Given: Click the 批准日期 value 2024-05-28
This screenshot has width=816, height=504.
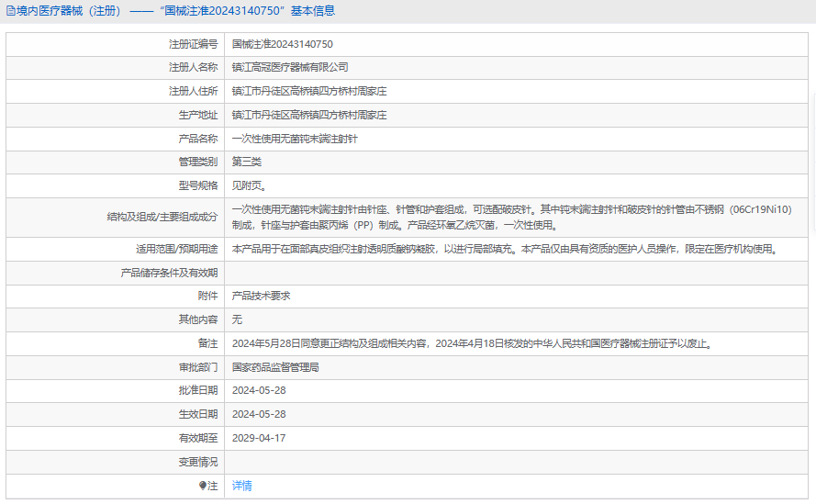Looking at the screenshot, I should pyautogui.click(x=259, y=390).
